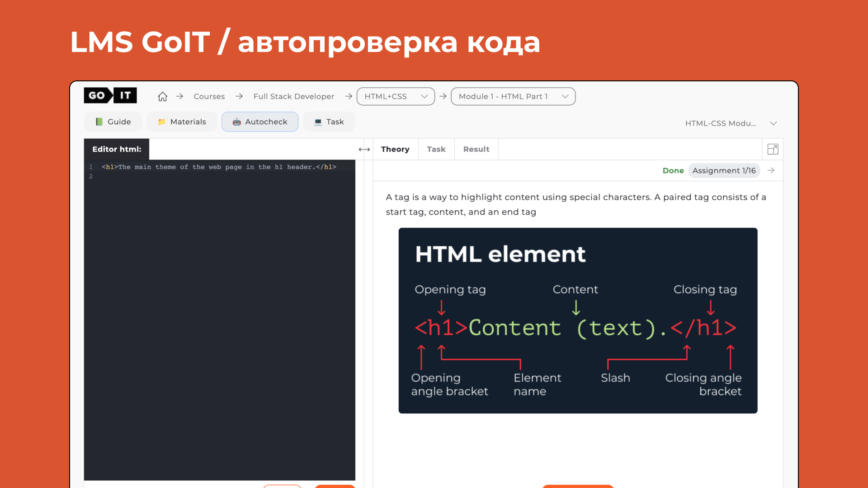Expand the HTML-CSS Modu... selector

(731, 123)
